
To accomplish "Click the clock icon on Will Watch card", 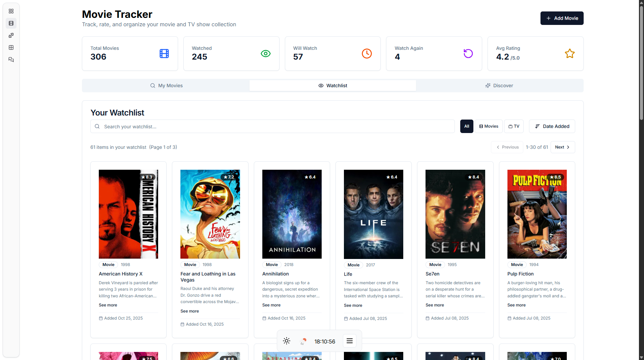I will coord(367,53).
